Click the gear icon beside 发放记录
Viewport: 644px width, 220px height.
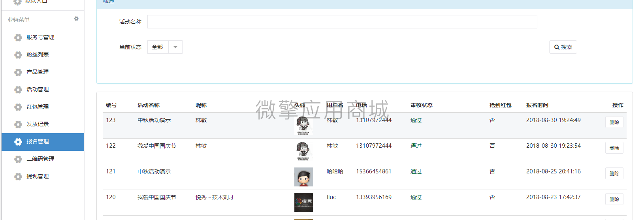18,124
